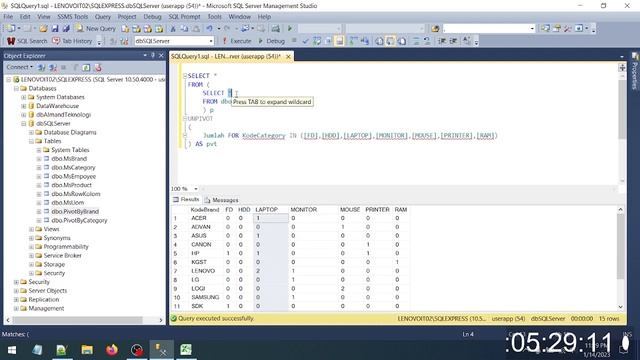Click the Save All icon

coord(66,29)
